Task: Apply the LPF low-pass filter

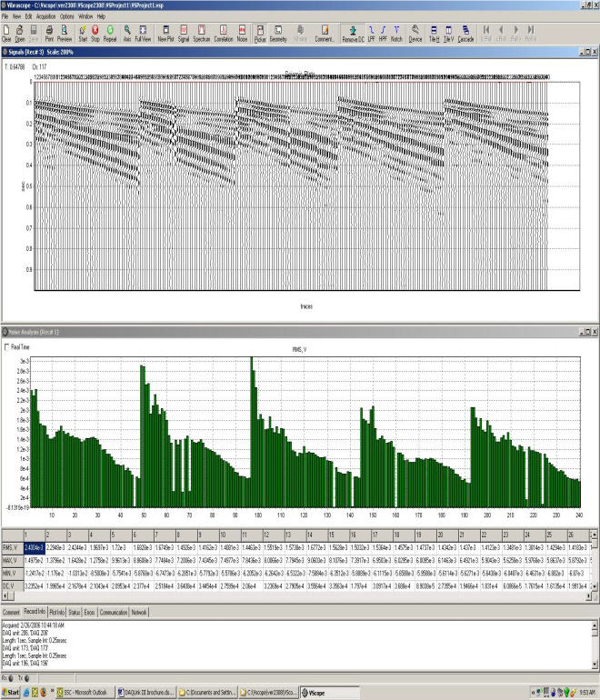Action: [x=371, y=34]
